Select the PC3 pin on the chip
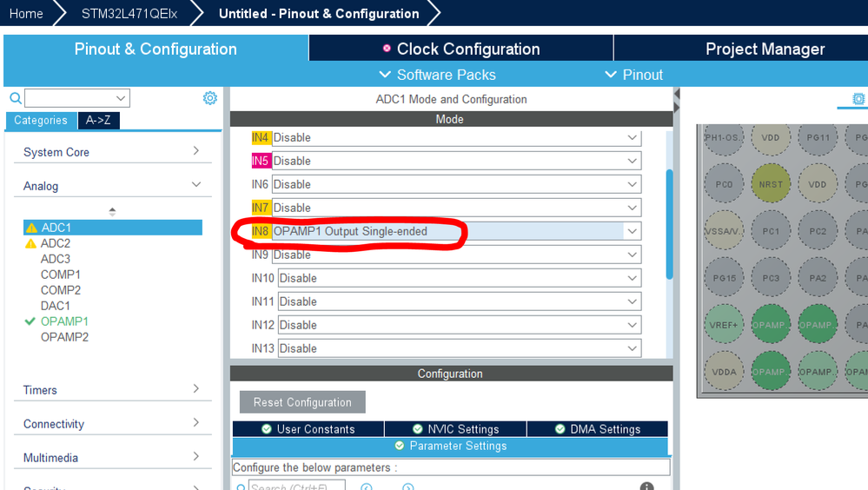Image resolution: width=868 pixels, height=490 pixels. pos(771,278)
